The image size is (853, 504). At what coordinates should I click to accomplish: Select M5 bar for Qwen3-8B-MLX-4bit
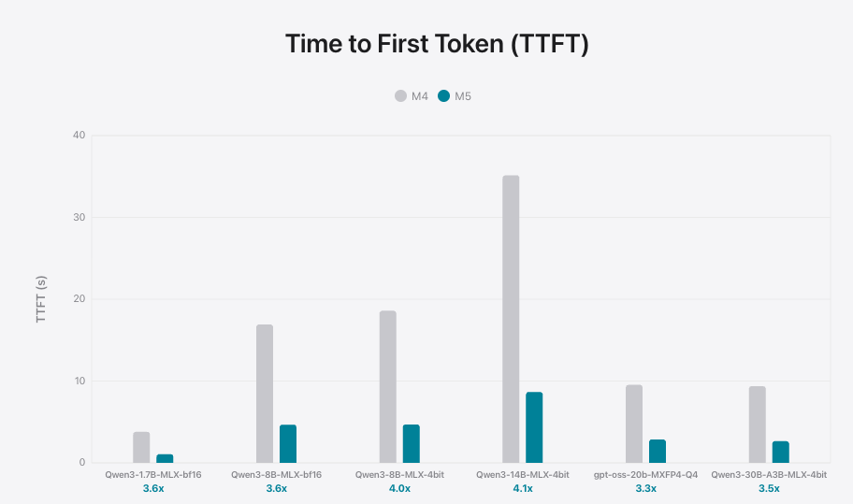(411, 444)
